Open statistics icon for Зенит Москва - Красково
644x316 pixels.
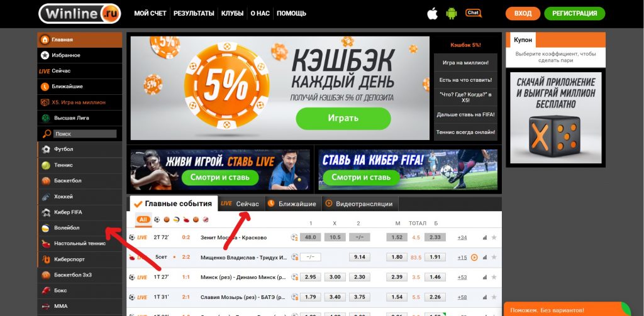(x=485, y=237)
